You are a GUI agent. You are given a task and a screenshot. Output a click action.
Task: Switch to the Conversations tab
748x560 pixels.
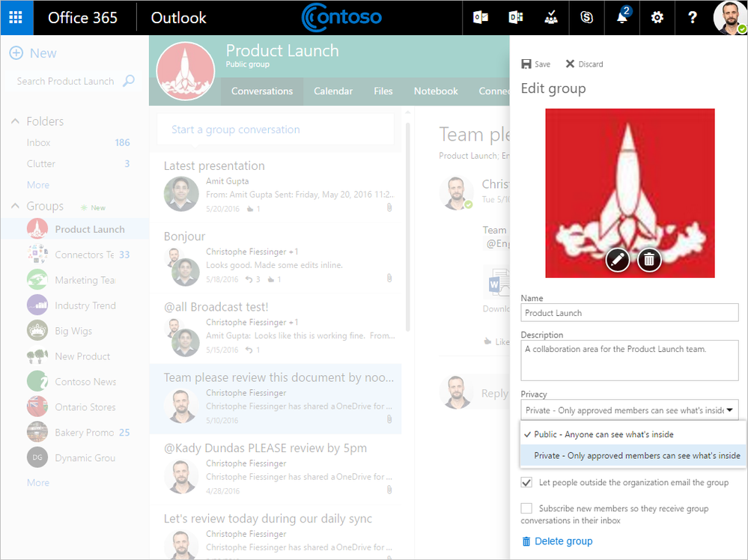coord(262,91)
